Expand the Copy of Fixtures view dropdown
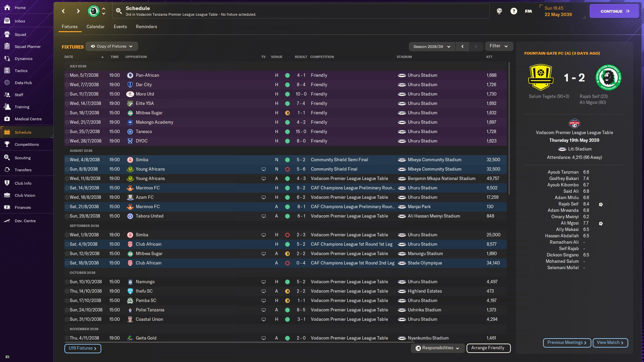The image size is (644, 362). (112, 46)
